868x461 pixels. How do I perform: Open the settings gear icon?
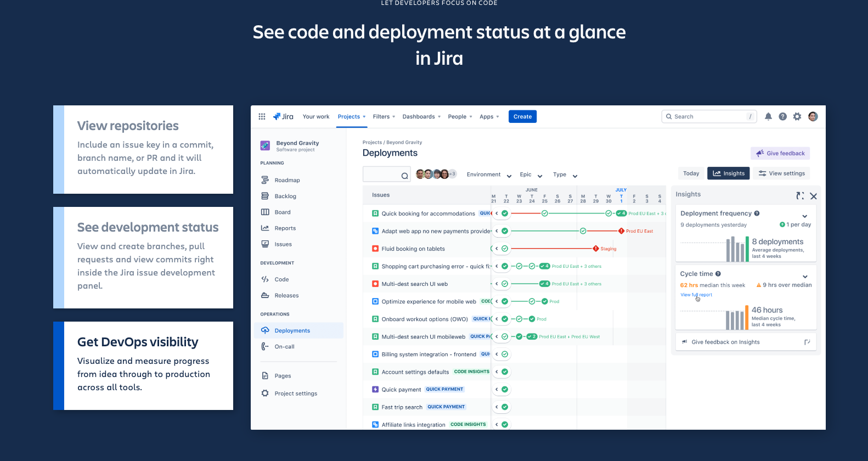pos(797,116)
